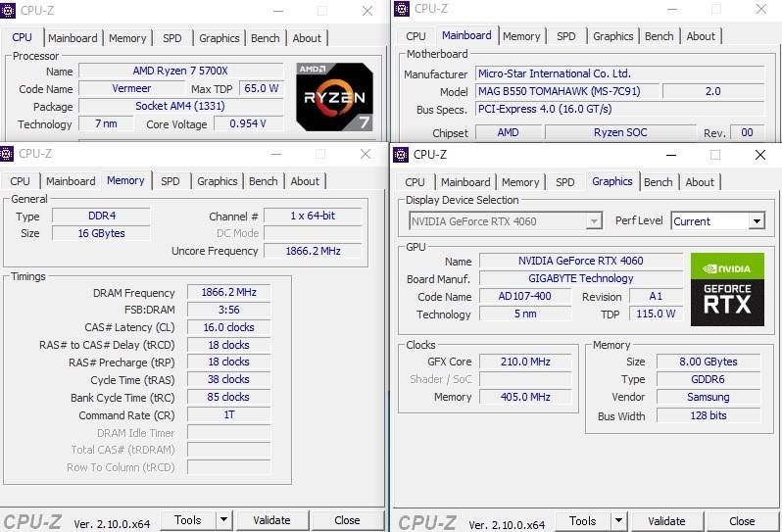Click the manufacturer Micro-Star International Co. Ltd.
782x532 pixels.
[620, 73]
